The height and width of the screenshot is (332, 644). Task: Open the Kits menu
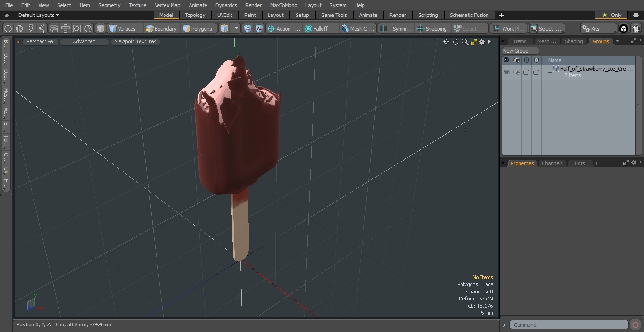point(598,29)
